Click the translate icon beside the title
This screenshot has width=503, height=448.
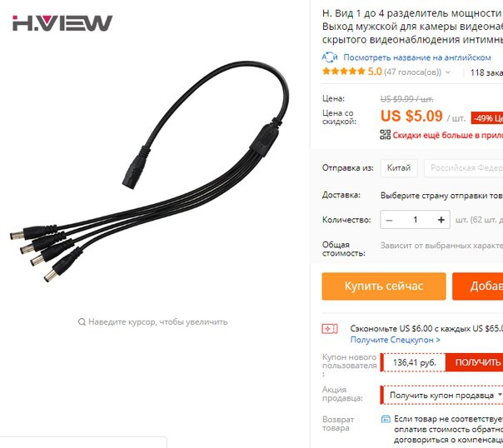[x=330, y=57]
